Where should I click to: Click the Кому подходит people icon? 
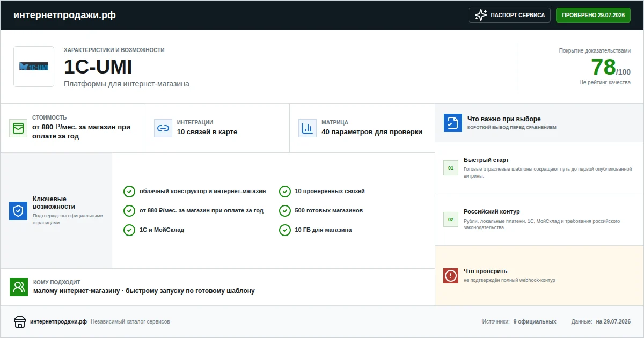(x=19, y=287)
